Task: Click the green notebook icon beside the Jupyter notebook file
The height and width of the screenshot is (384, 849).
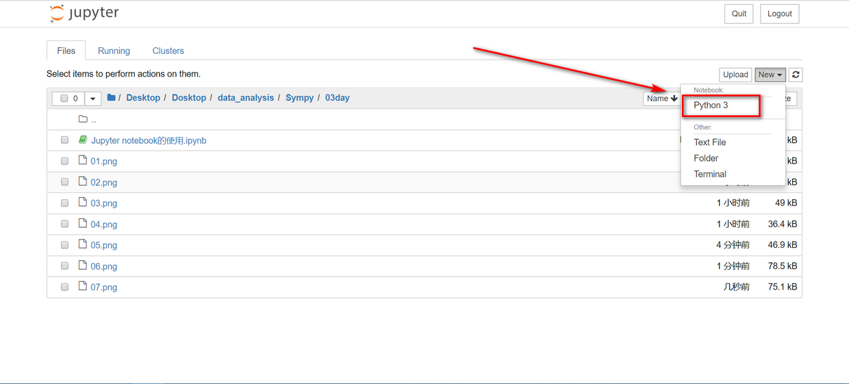Action: tap(82, 140)
